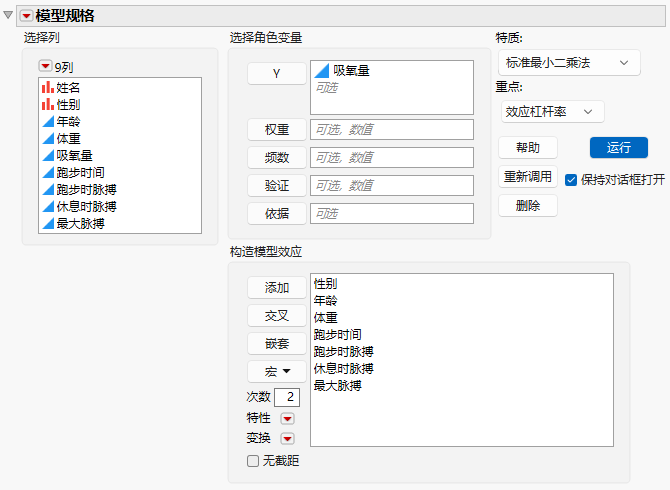Click the 交叉 button
Viewport: 670px width, 490px height.
[x=276, y=316]
